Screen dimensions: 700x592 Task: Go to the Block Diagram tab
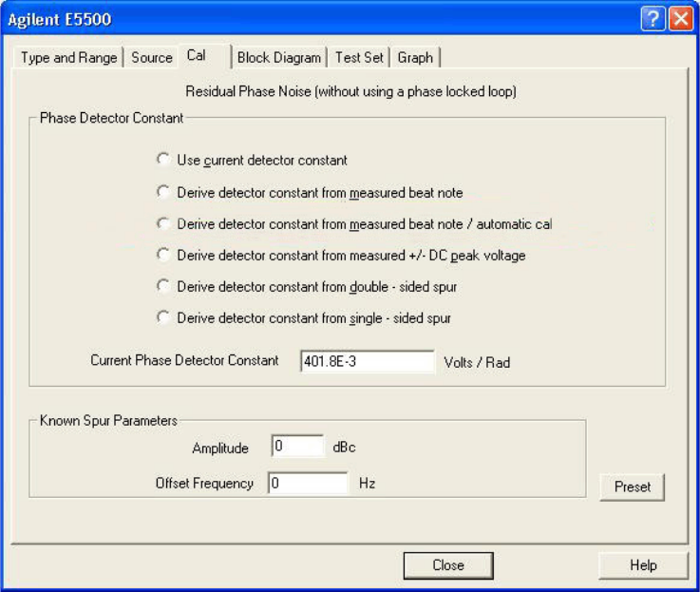(x=279, y=58)
